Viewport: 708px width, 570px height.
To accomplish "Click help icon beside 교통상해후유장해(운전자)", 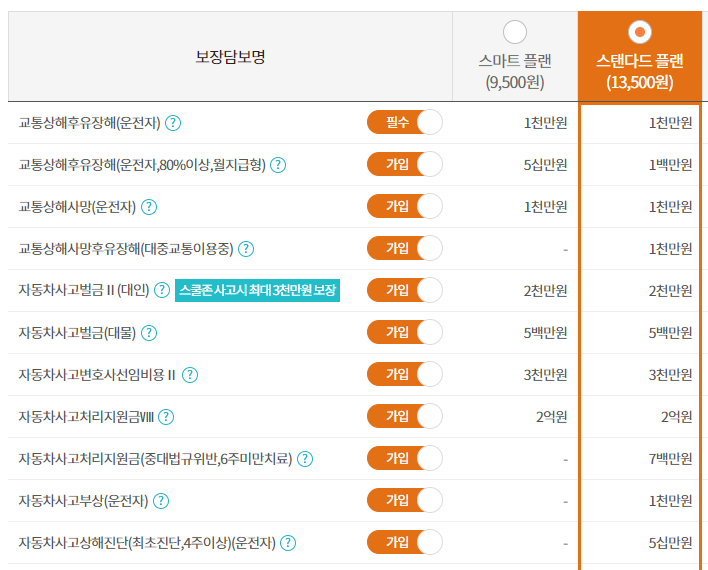I will pos(173,123).
